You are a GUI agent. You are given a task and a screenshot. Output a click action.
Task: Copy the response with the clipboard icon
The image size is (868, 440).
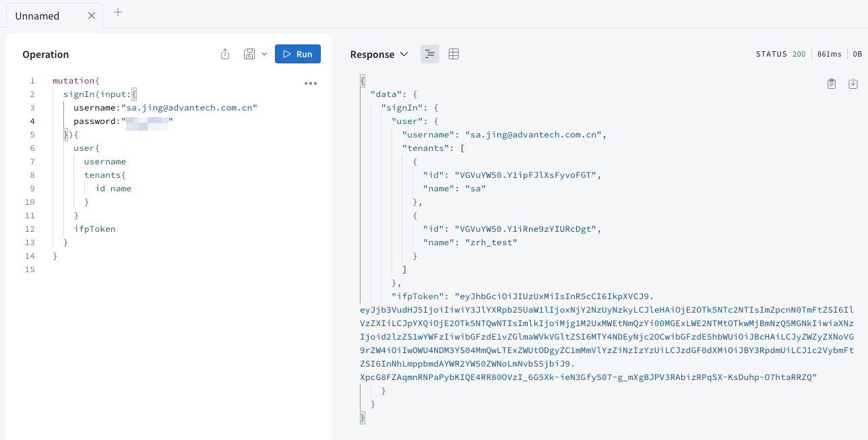pyautogui.click(x=832, y=83)
